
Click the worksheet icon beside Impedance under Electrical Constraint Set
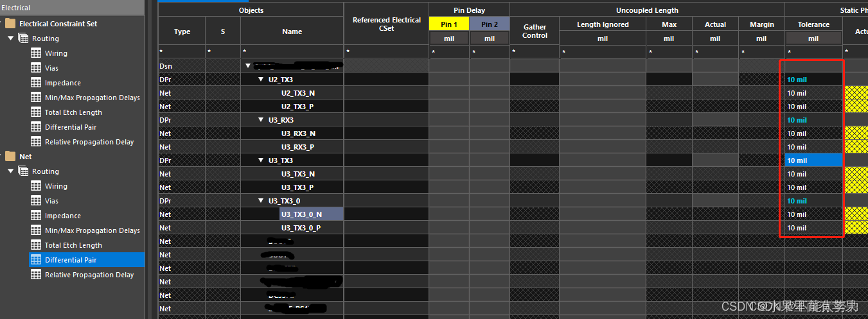click(x=36, y=83)
